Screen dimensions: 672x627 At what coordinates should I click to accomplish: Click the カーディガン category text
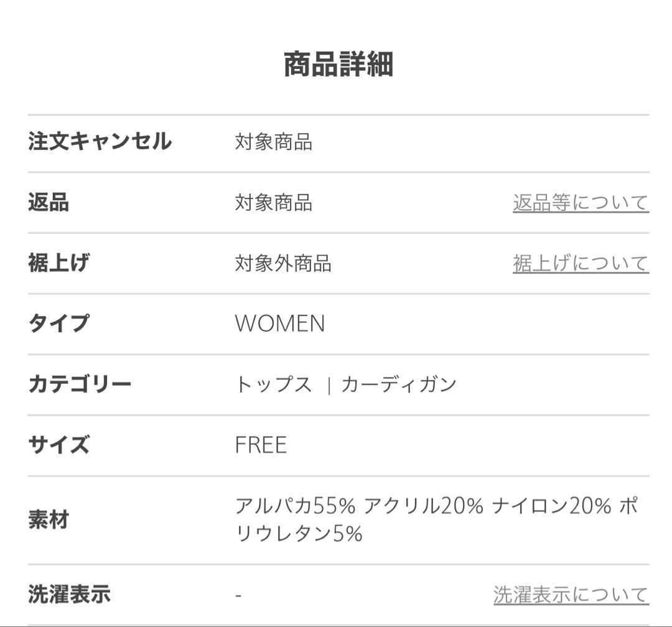click(x=399, y=384)
